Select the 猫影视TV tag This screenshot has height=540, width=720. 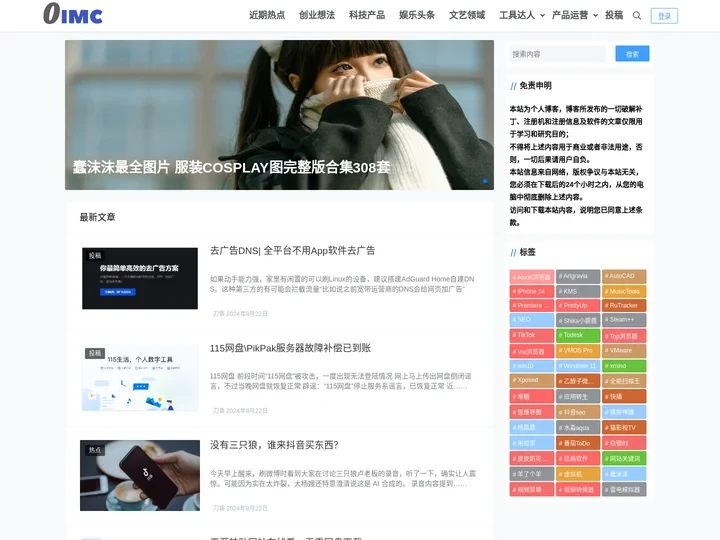(624, 428)
